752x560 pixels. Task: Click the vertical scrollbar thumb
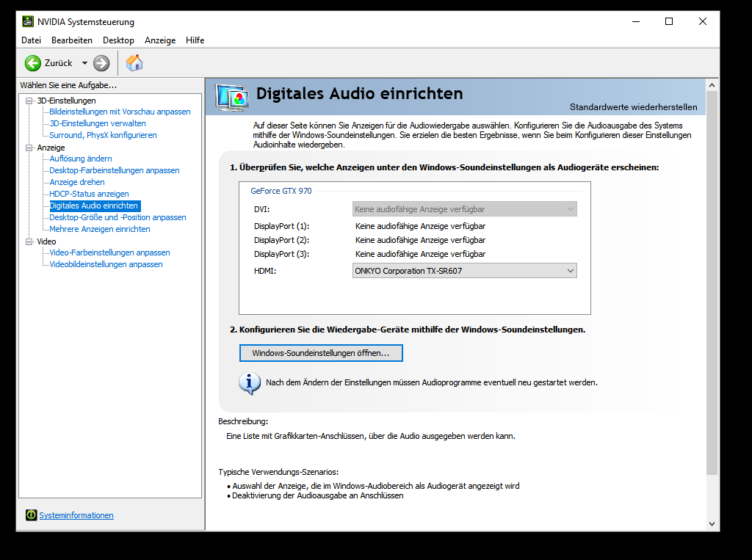[x=712, y=283]
